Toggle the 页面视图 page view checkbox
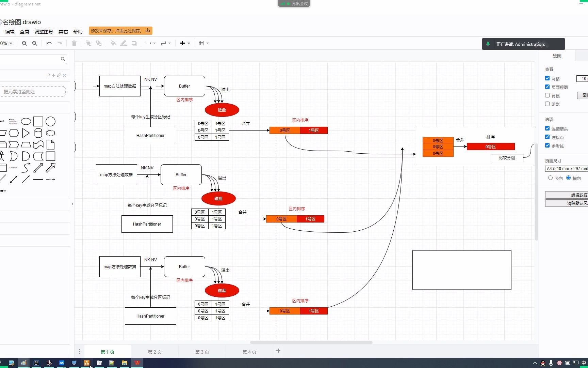This screenshot has height=368, width=588. (x=547, y=87)
